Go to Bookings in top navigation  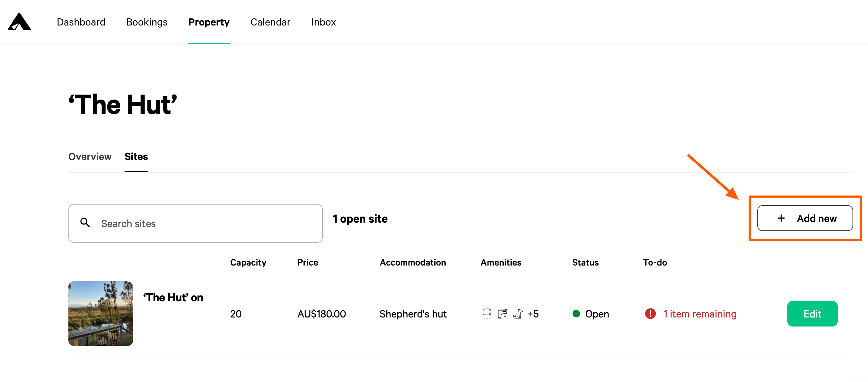pyautogui.click(x=146, y=22)
